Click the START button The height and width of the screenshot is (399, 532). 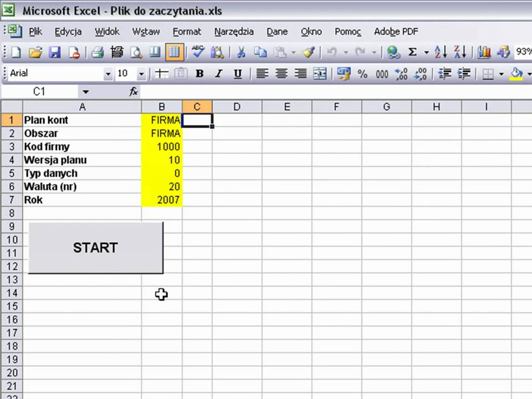[x=96, y=248]
